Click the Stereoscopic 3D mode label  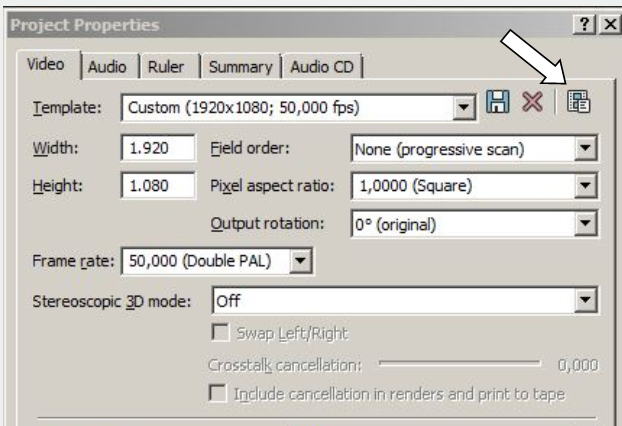(x=112, y=301)
